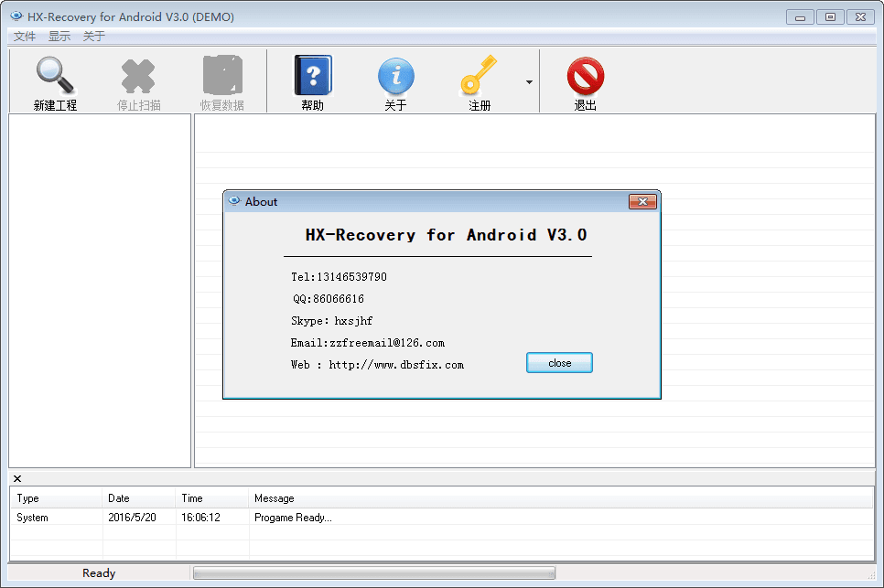Viewport: 884px width, 588px height.
Task: Open the 显示 (View) menu
Action: tap(59, 37)
